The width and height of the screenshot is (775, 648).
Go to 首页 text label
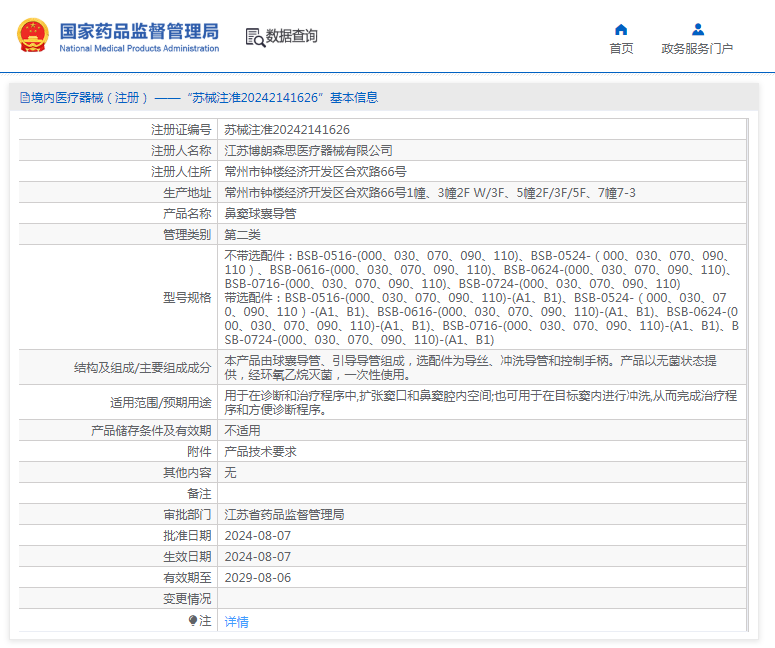point(621,48)
